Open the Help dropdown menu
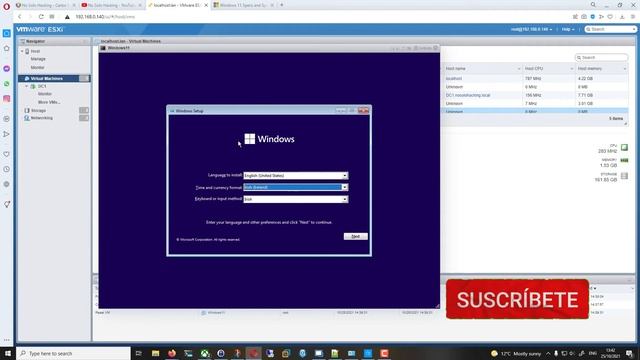This screenshot has height=360, width=640. pos(568,29)
